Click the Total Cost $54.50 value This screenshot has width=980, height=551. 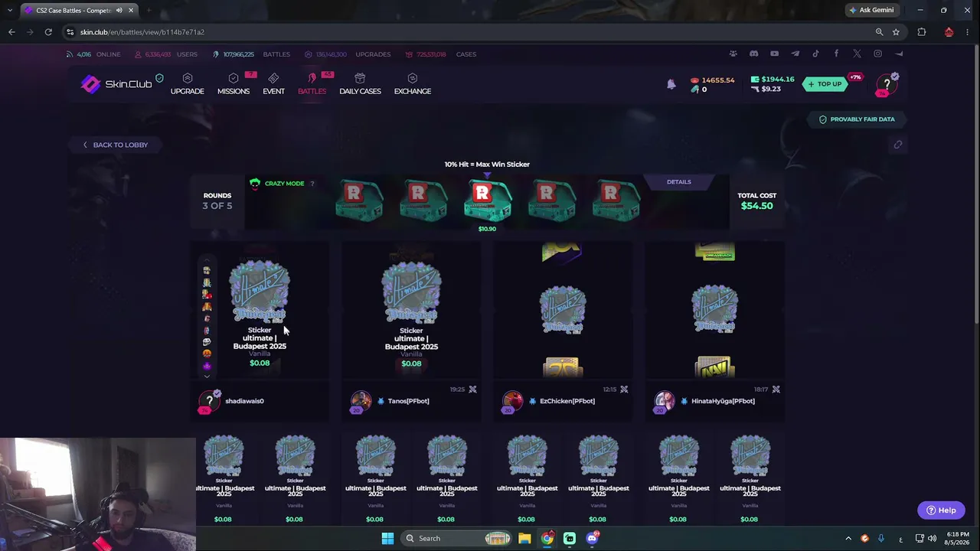point(756,206)
